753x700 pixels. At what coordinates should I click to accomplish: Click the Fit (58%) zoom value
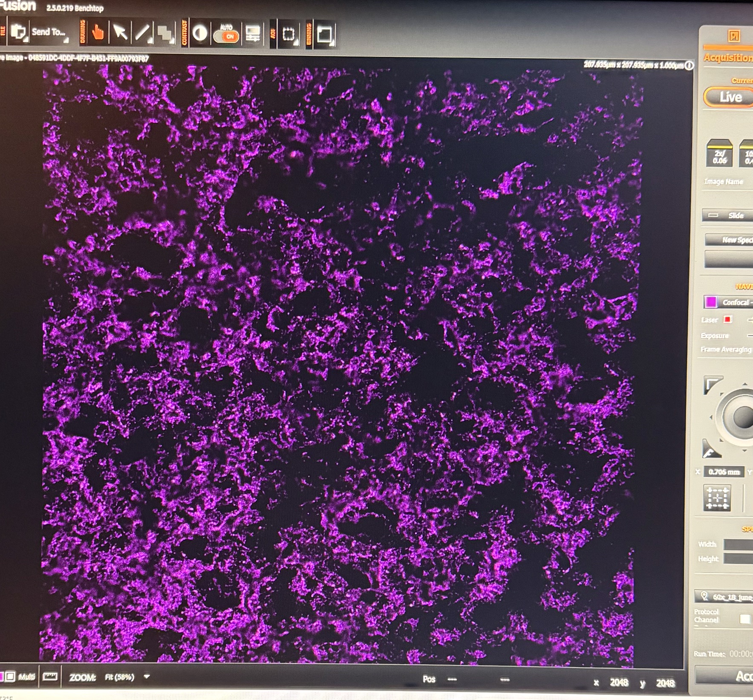pyautogui.click(x=120, y=677)
